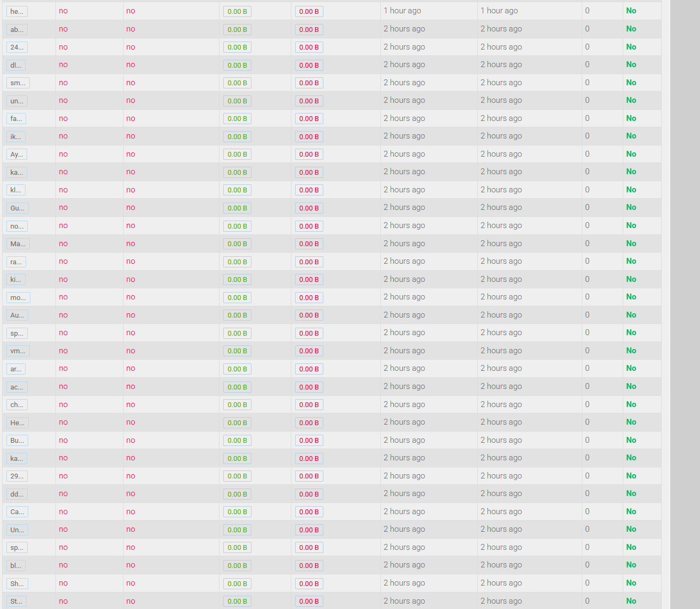Select green 'No' in the 'dl...' row
Image resolution: width=700 pixels, height=609 pixels.
631,64
